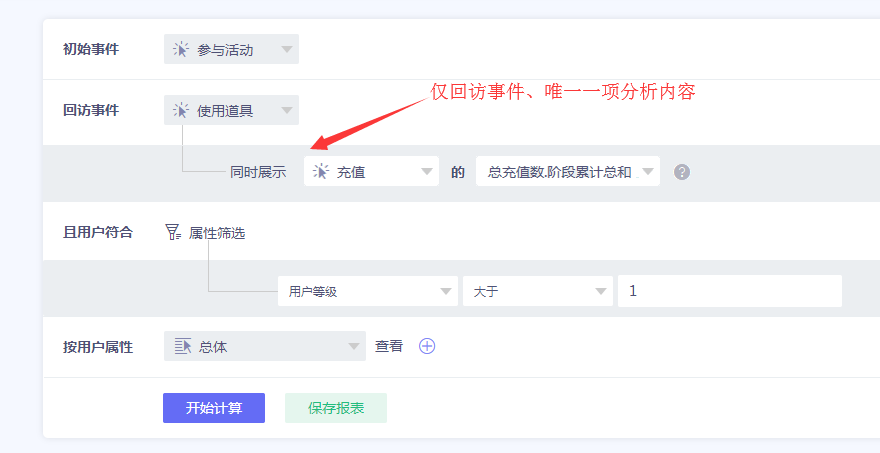Click the 查看 label next to 总体
The width and height of the screenshot is (880, 453).
point(389,346)
